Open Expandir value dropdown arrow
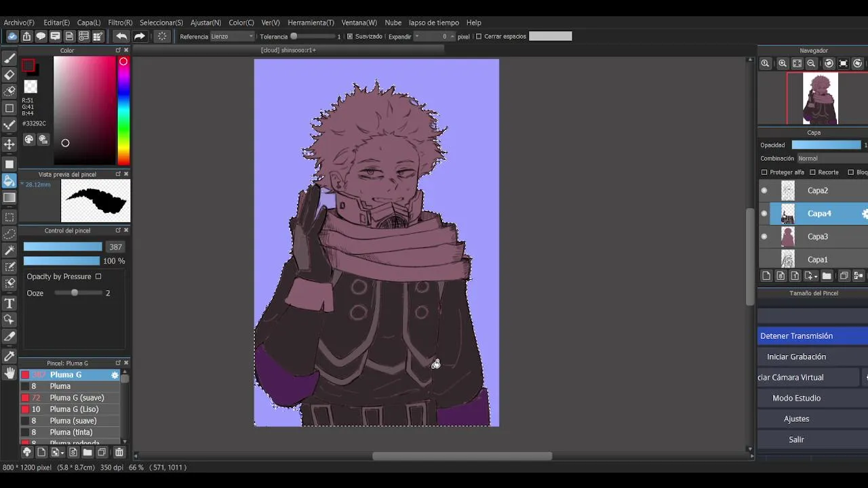 pos(416,37)
